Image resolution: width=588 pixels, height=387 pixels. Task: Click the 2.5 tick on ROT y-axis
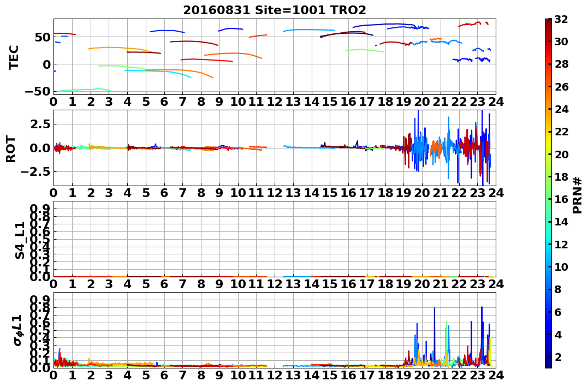40,124
